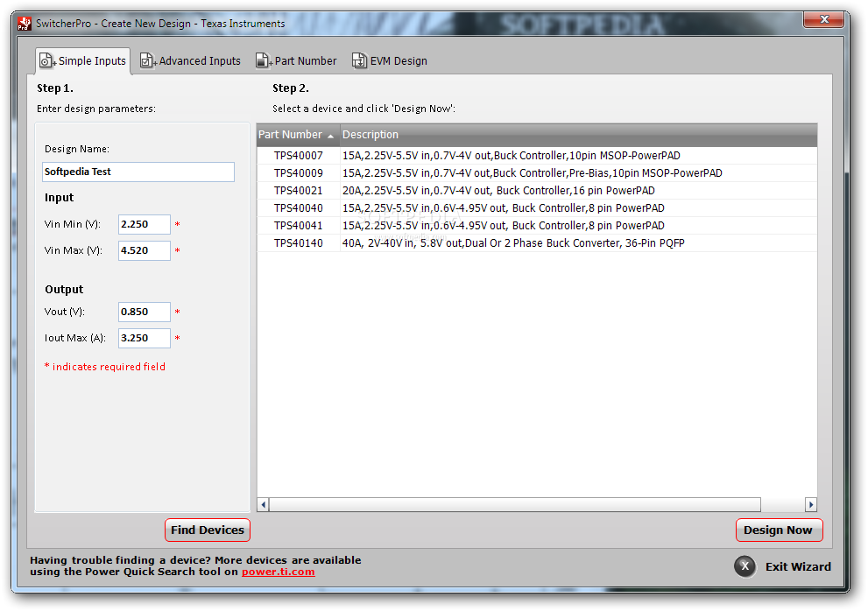
Task: Click the Simple Inputs tab icon
Action: (x=47, y=60)
